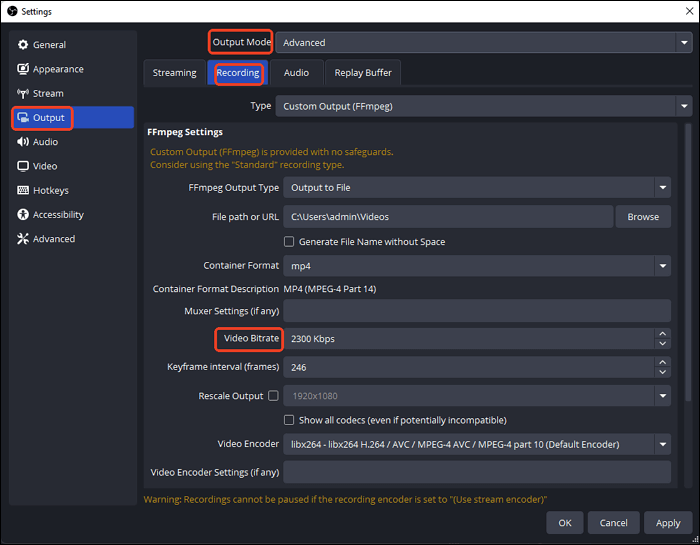The height and width of the screenshot is (545, 700).
Task: Click the Advanced tools icon
Action: 24,239
